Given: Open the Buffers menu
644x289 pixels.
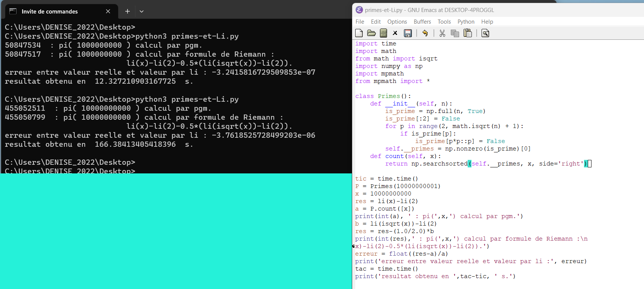Looking at the screenshot, I should coord(422,22).
